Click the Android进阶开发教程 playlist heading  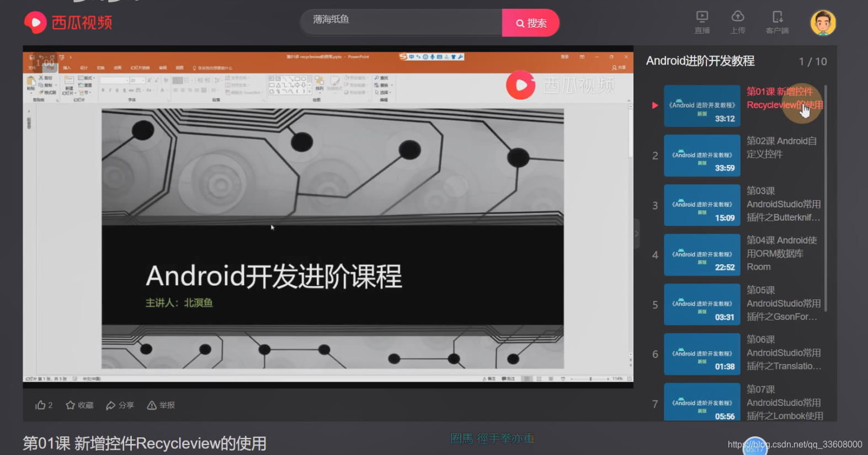click(700, 61)
